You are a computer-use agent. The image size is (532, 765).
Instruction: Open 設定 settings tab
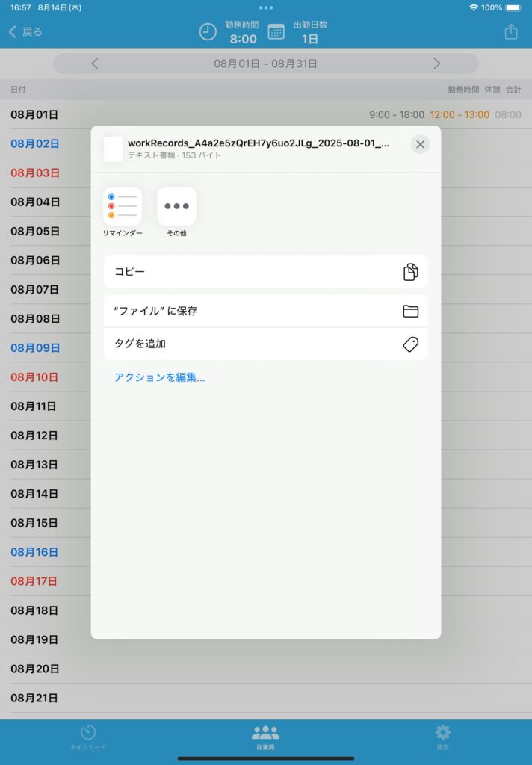tap(443, 737)
